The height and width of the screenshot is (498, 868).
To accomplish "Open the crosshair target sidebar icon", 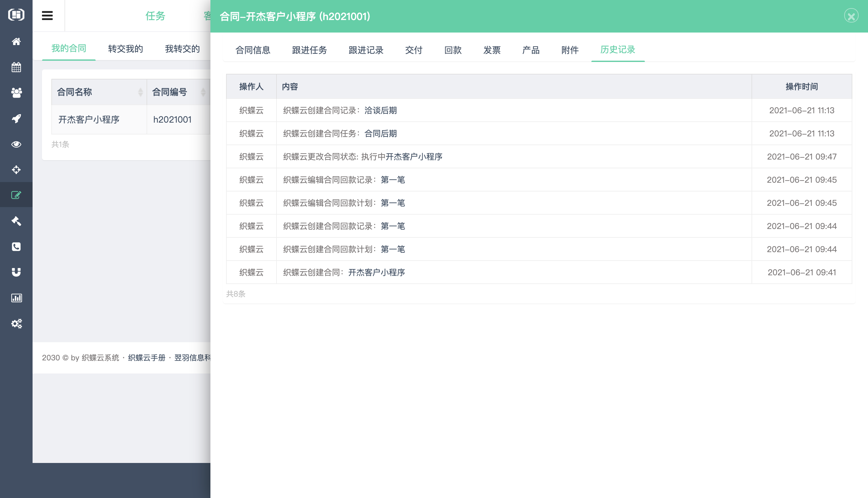I will point(16,170).
